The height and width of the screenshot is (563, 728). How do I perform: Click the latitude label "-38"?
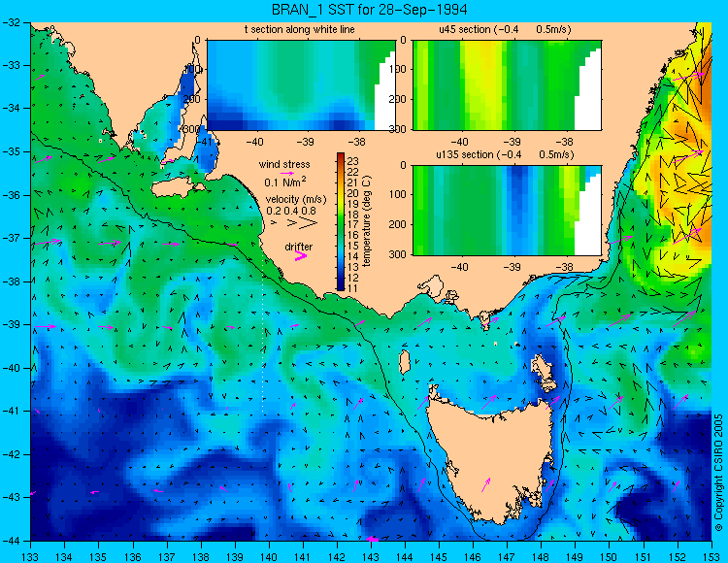pyautogui.click(x=11, y=281)
